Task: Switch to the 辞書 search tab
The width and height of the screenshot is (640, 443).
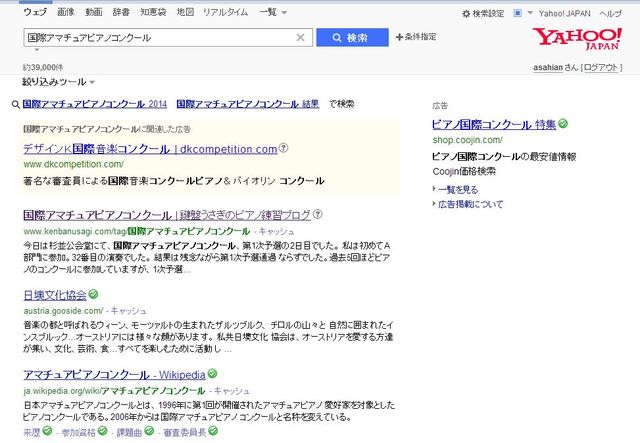Action: point(121,12)
